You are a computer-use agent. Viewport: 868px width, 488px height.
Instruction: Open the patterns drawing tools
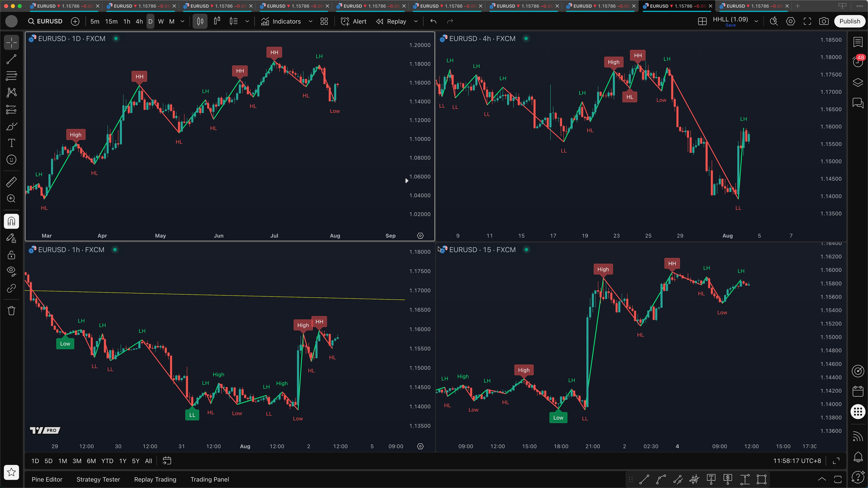12,93
